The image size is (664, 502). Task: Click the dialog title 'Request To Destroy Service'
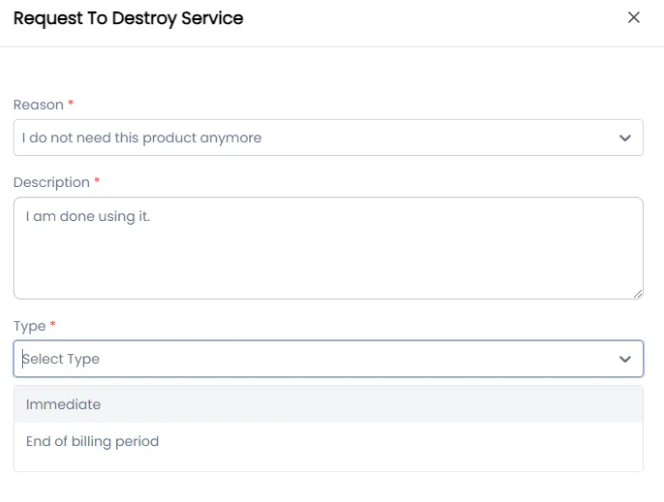127,18
